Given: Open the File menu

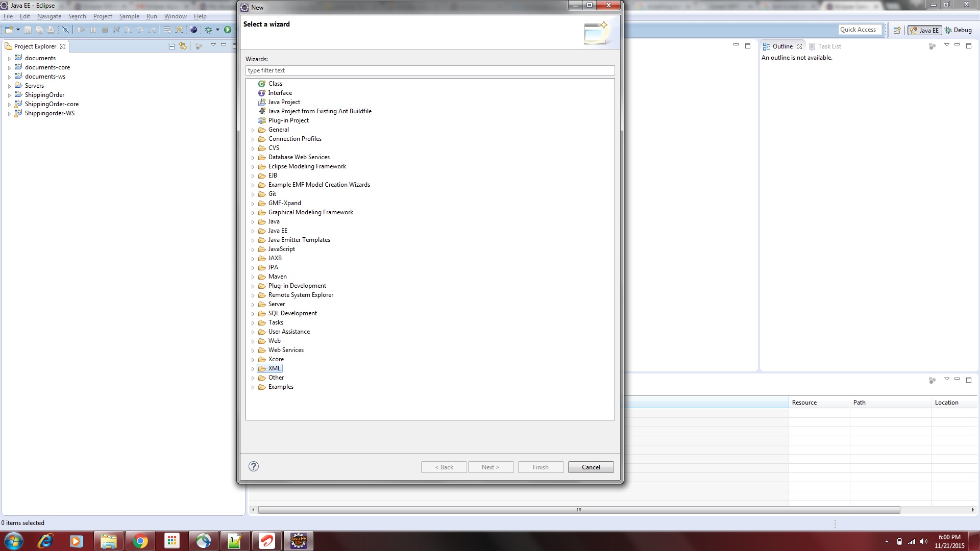Looking at the screenshot, I should tap(8, 16).
